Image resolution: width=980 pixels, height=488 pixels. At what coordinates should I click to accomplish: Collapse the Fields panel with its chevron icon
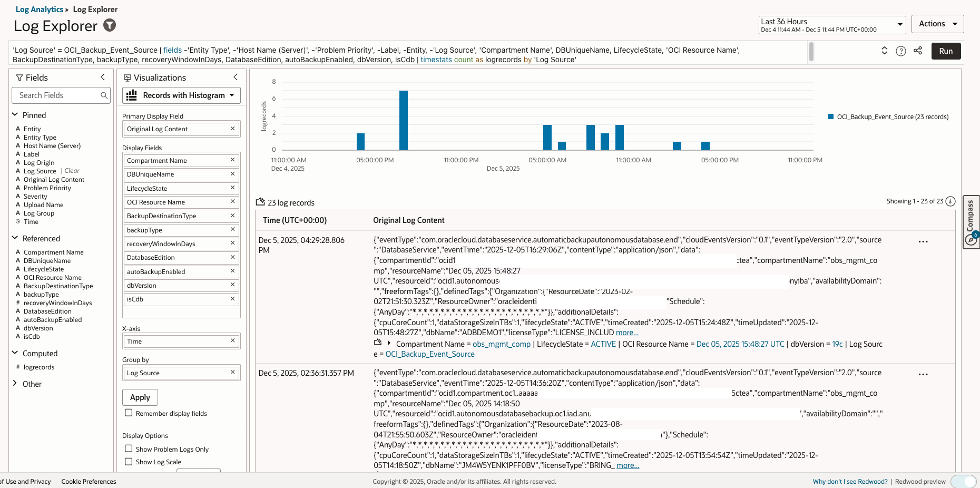point(103,77)
